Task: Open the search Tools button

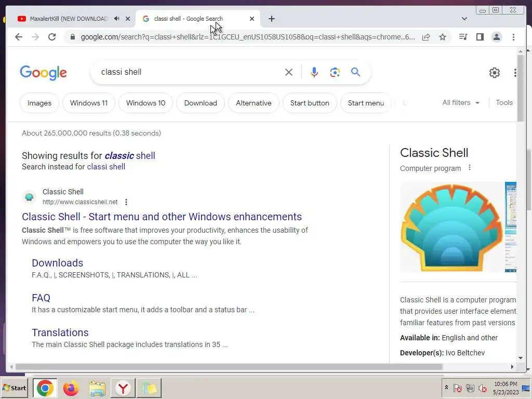Action: pos(504,102)
